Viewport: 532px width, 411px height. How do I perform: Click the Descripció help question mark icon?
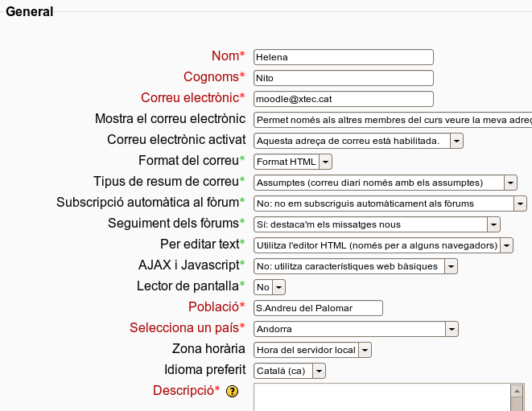pyautogui.click(x=232, y=392)
